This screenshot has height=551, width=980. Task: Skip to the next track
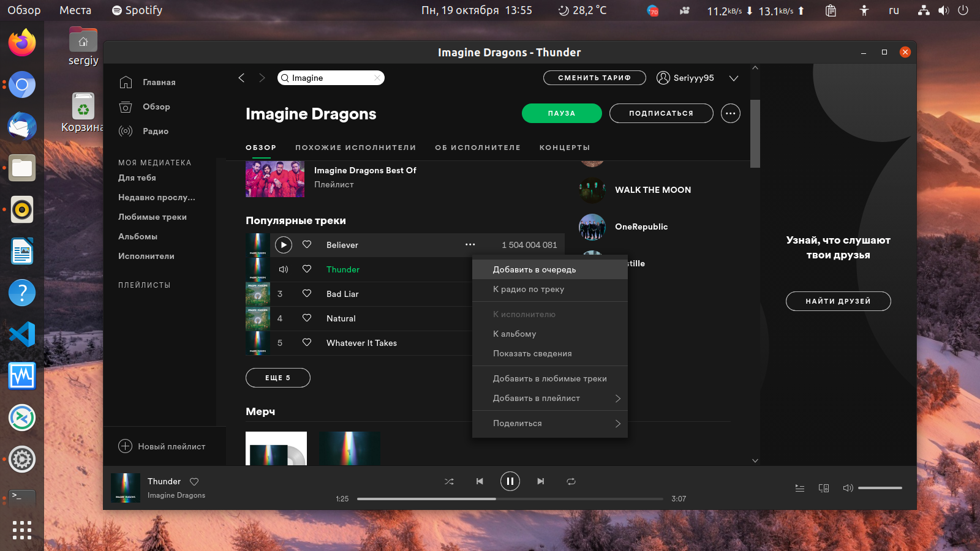pos(540,481)
